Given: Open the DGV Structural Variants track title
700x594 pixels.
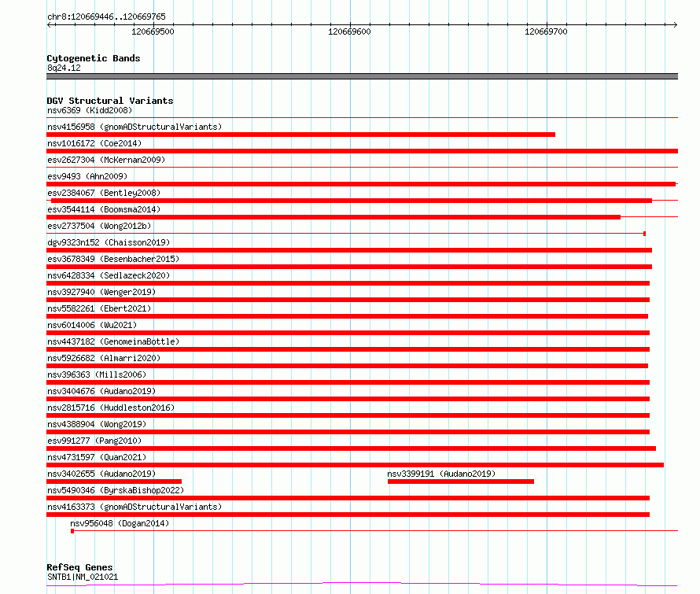Looking at the screenshot, I should 110,101.
